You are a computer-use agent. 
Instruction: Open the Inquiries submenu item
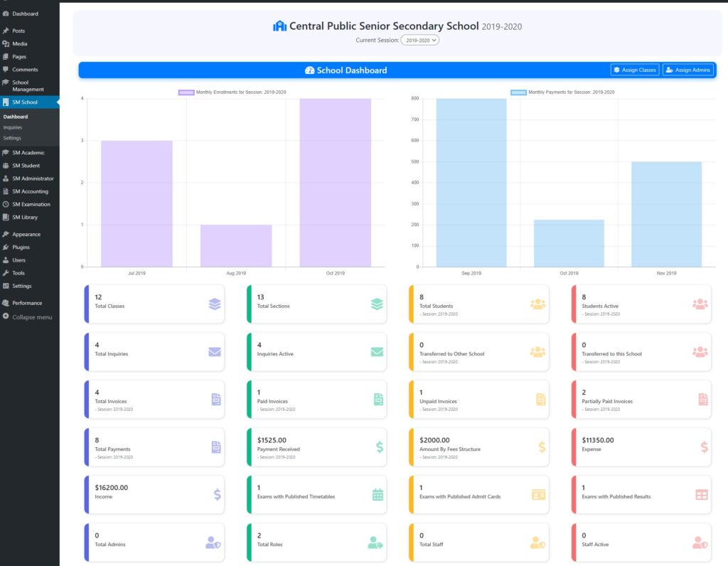(13, 127)
